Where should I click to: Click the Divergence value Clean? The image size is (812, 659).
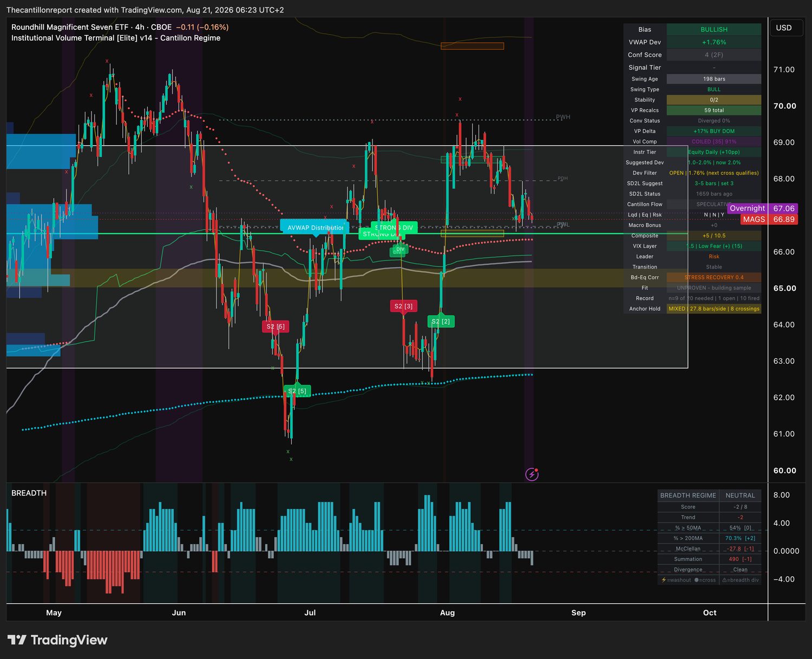[x=740, y=570]
